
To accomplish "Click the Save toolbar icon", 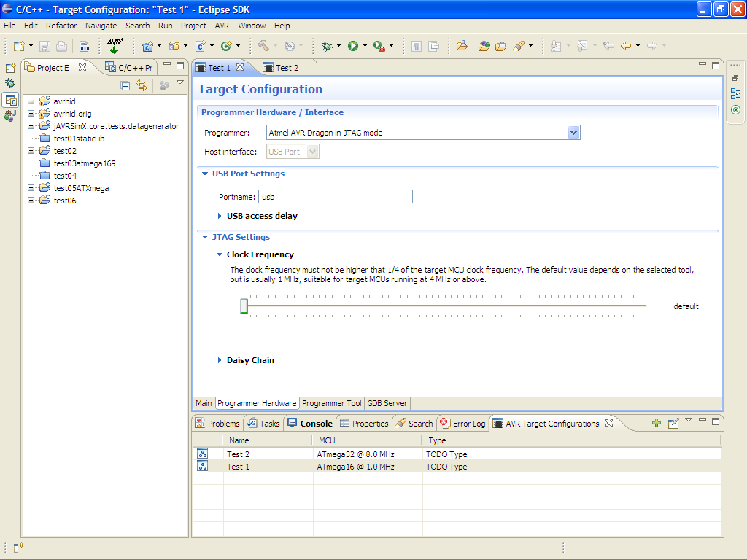I will coord(44,46).
